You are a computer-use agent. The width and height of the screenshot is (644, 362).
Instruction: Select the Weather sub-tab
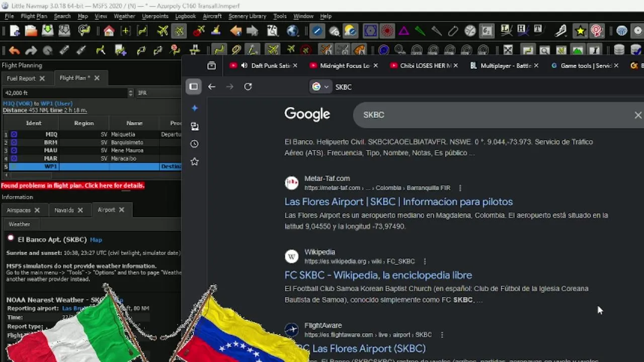coord(19,224)
